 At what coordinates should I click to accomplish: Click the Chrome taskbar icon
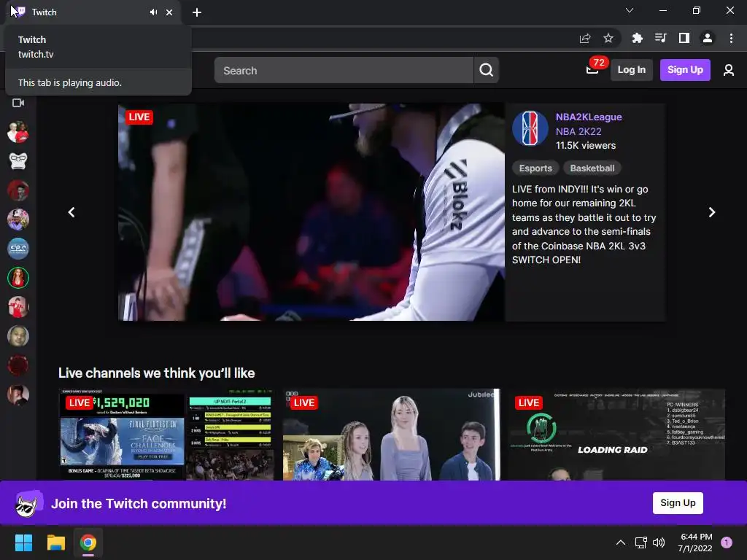click(x=88, y=542)
